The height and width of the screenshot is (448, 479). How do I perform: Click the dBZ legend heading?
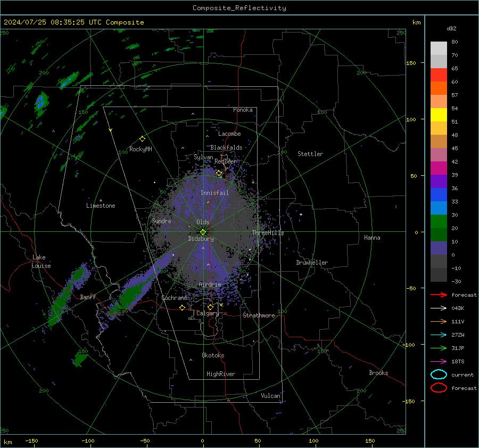click(451, 28)
